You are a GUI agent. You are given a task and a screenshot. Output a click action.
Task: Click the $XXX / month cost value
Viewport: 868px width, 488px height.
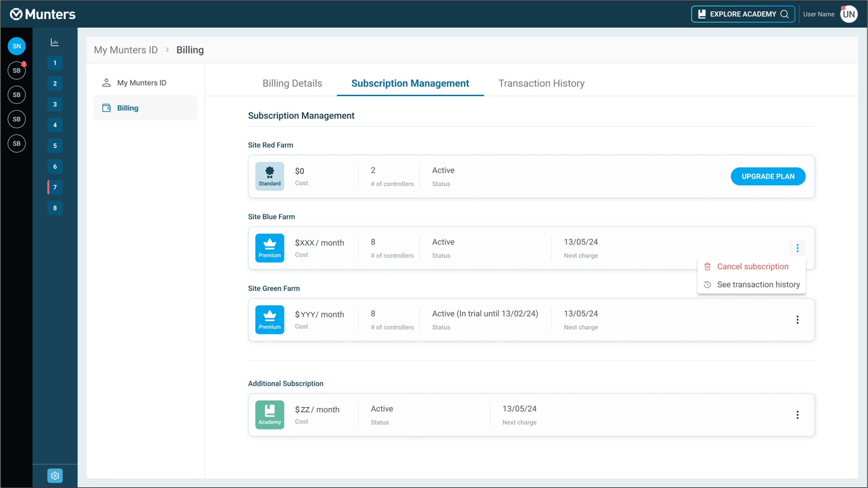click(319, 243)
